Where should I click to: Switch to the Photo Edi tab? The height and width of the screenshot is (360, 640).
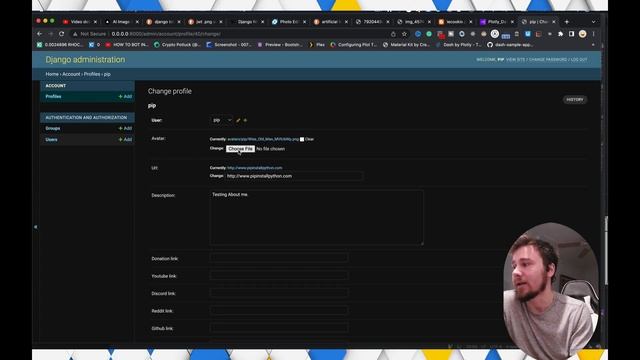(289, 22)
